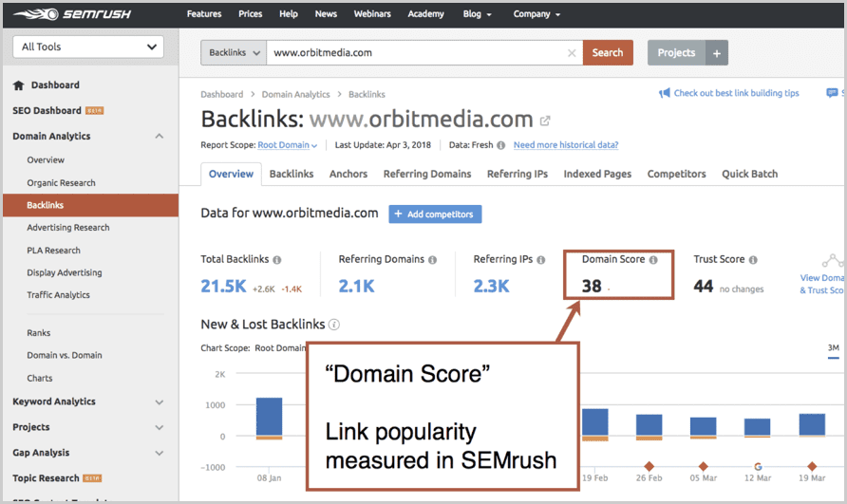This screenshot has width=847, height=504.
Task: Open Advertising Research in the sidebar
Action: point(68,228)
